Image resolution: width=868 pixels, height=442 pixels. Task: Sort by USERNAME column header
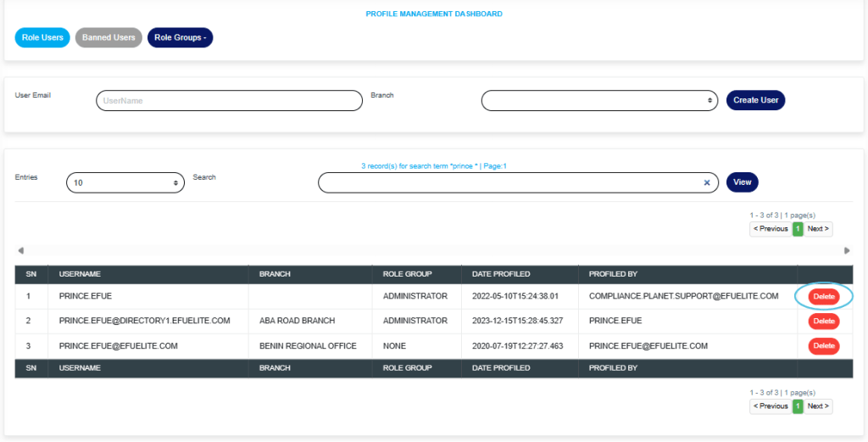(81, 274)
